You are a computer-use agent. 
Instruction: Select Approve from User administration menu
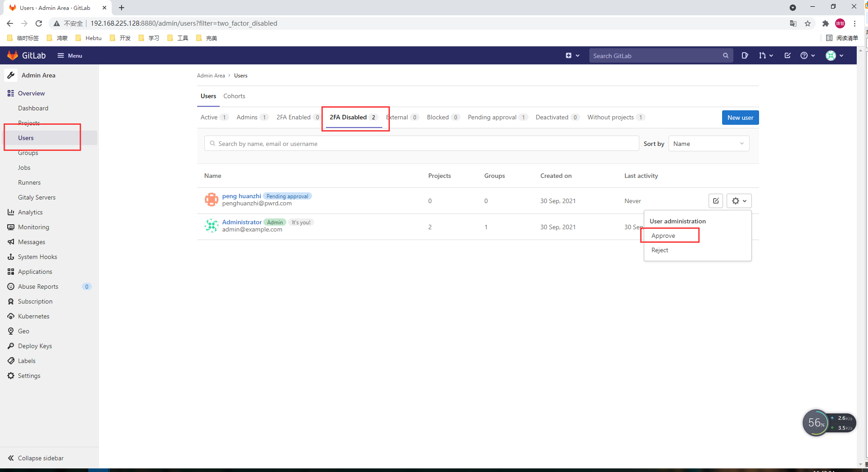(x=663, y=236)
